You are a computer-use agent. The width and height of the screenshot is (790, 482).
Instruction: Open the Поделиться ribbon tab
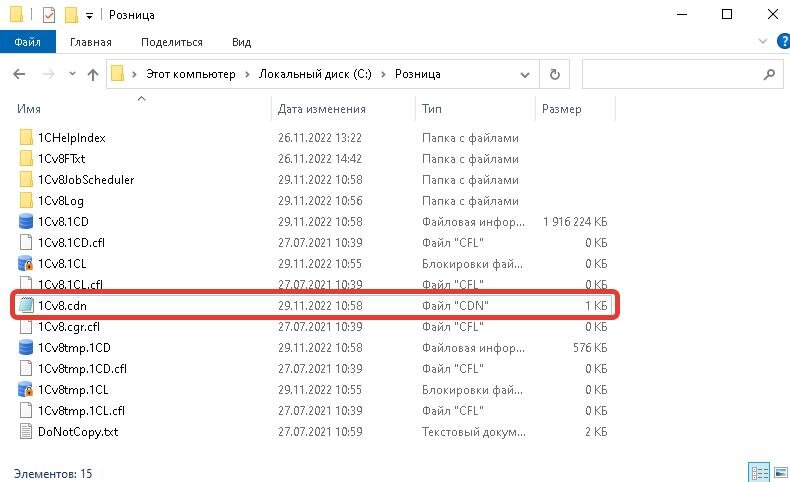172,42
